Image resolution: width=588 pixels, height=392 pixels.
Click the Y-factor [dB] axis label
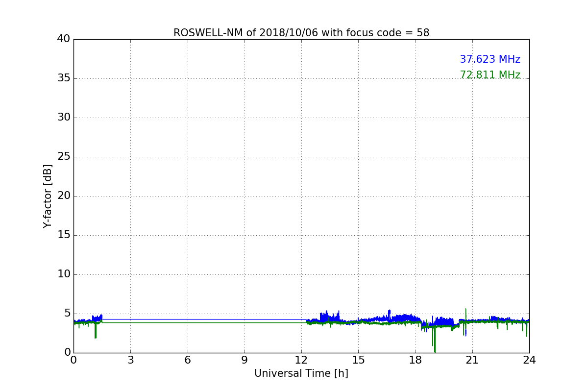click(x=48, y=196)
